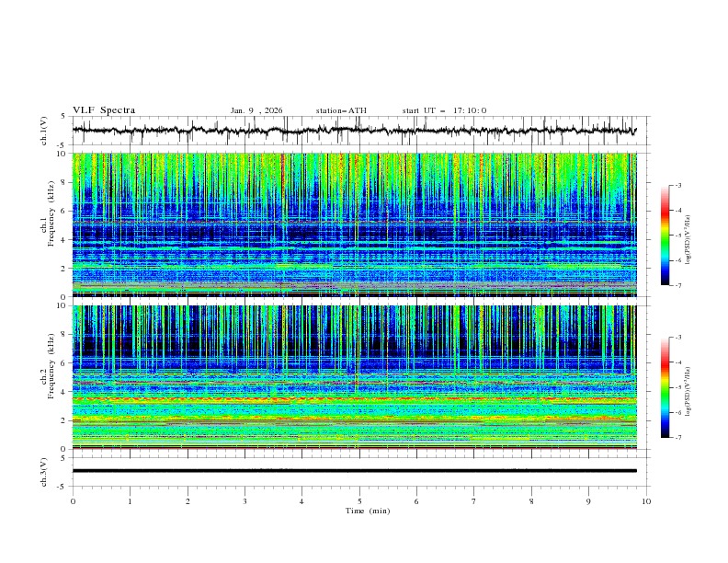Click the 'ch.1(V)' waveform axis label
728x563 pixels.
pyautogui.click(x=44, y=131)
